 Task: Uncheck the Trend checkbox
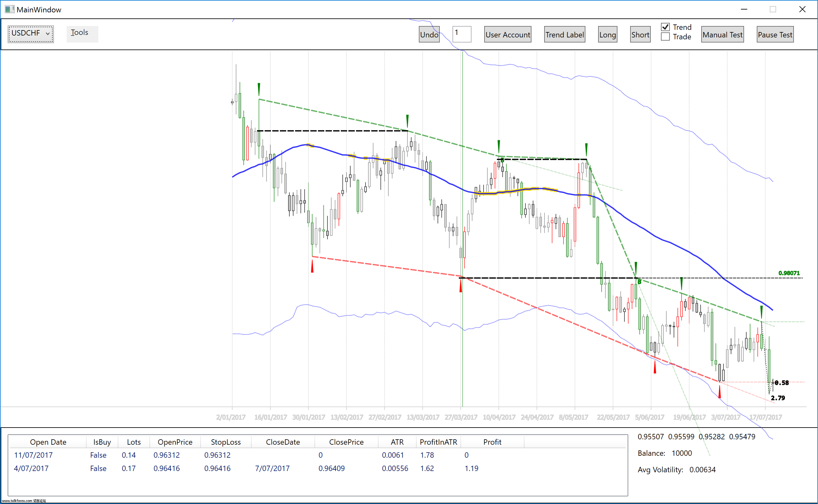point(665,27)
